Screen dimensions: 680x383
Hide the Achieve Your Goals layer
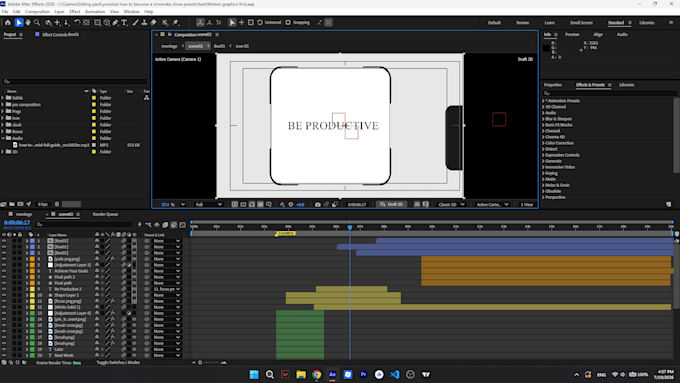pyautogui.click(x=4, y=271)
